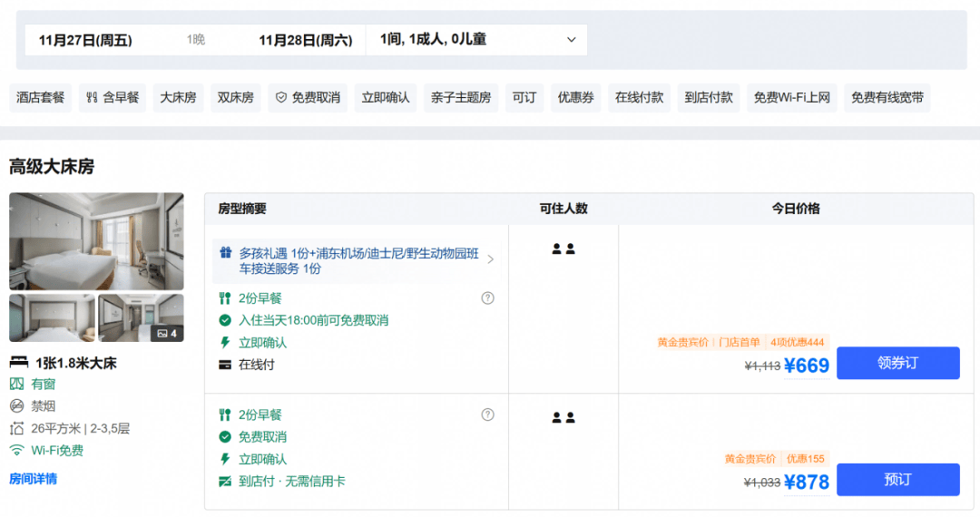Viewport: 980px width, 517px height.
Task: Click occupancy people icons in the ¥669 row
Action: click(563, 249)
